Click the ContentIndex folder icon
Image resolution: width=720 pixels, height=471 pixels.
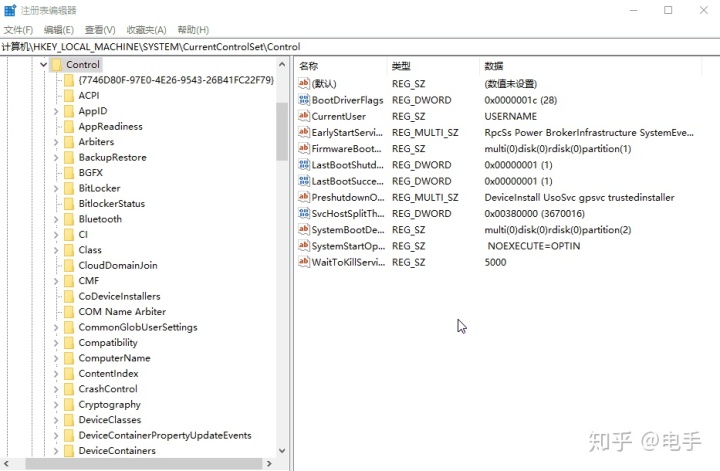tap(69, 373)
